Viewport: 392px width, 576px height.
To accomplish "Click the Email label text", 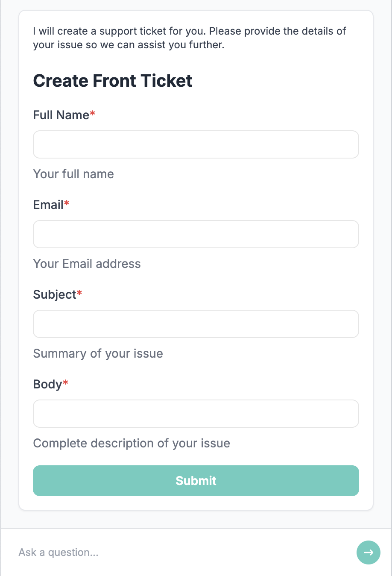I will (47, 205).
